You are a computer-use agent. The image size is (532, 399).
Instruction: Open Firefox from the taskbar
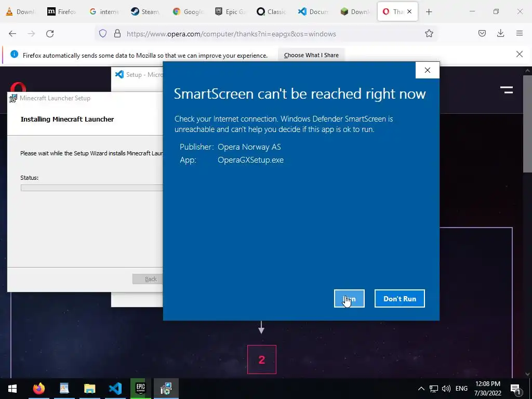[38, 389]
